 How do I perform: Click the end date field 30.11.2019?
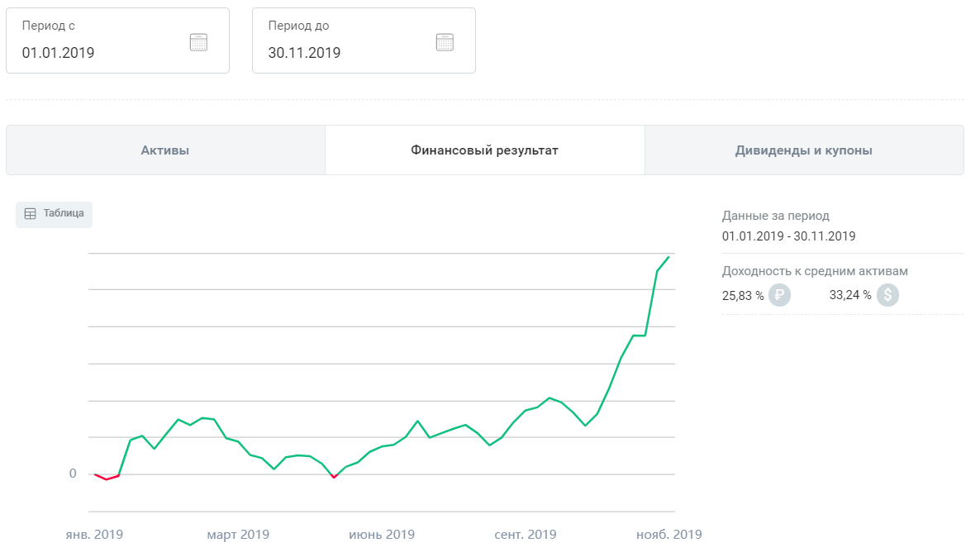305,53
